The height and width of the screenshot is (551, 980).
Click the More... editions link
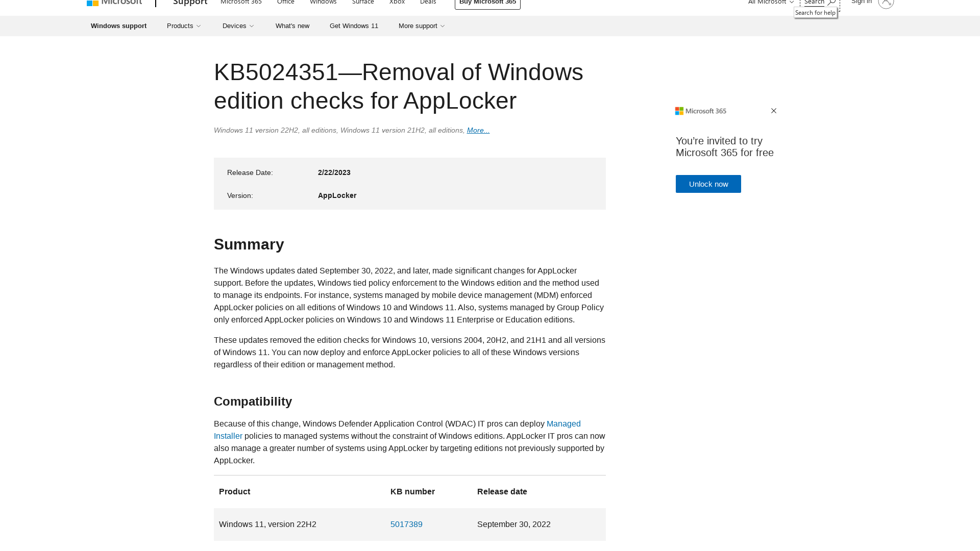coord(478,130)
